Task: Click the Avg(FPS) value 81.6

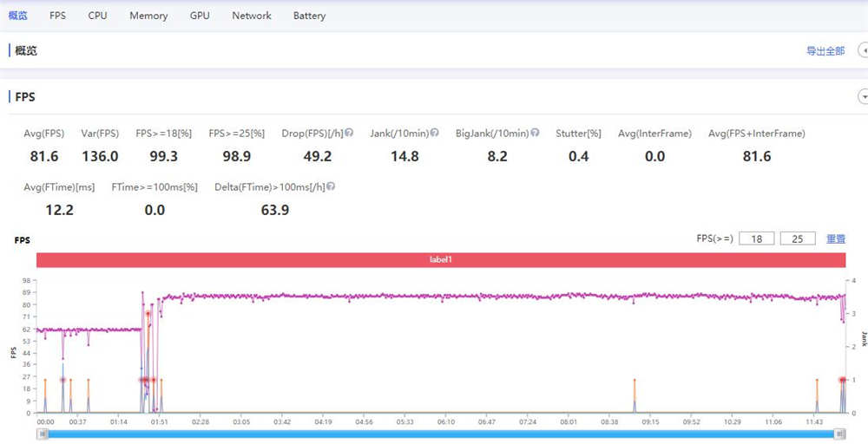Action: pyautogui.click(x=44, y=156)
